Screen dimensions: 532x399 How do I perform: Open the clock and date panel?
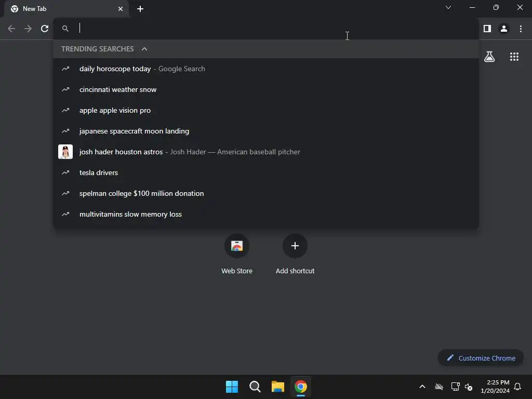tap(495, 387)
